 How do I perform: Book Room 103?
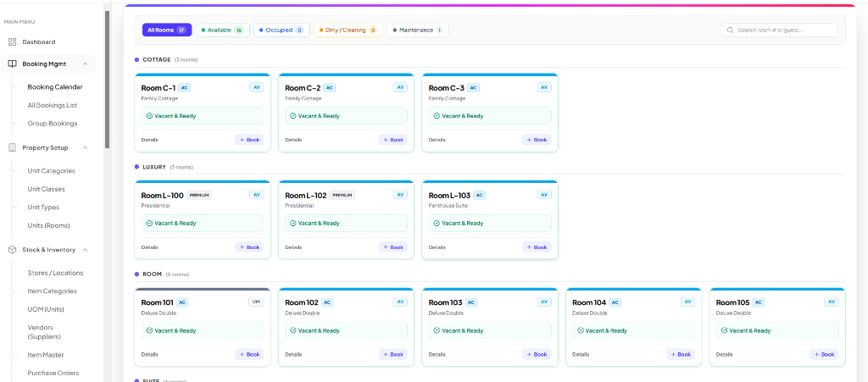[x=537, y=354]
